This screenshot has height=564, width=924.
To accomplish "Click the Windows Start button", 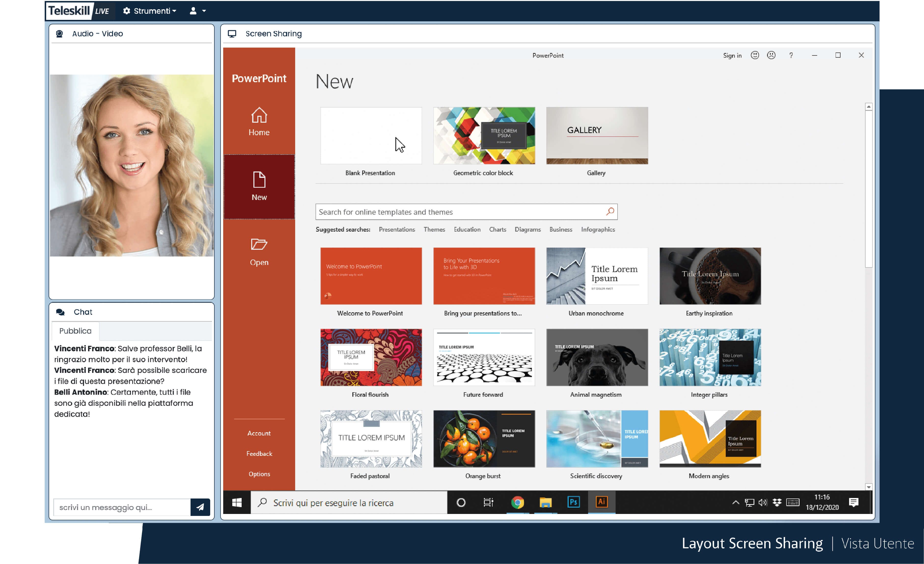I will [237, 502].
